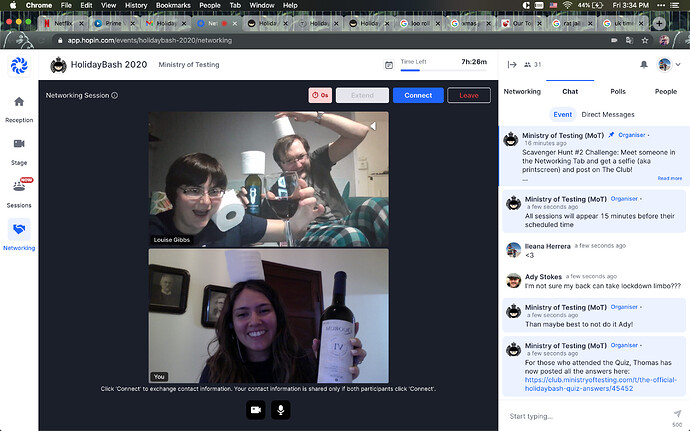Click the HolidayBash 2020 event logo

(x=58, y=65)
